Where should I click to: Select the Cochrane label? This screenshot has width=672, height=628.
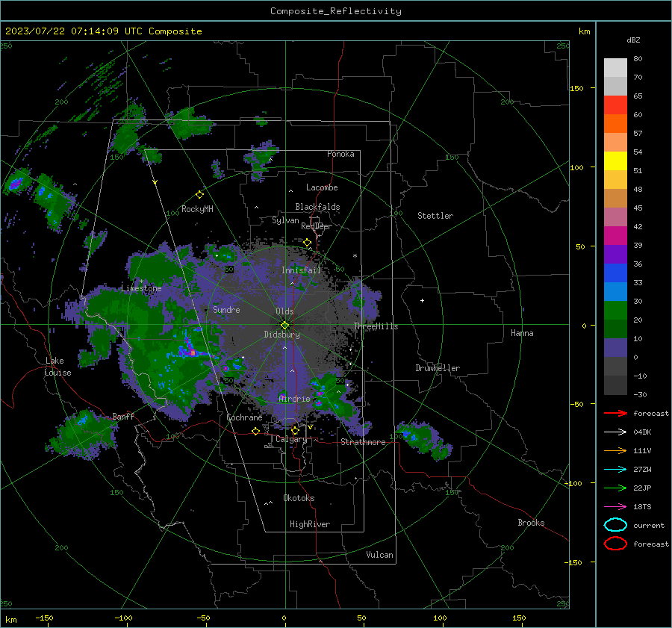[244, 417]
